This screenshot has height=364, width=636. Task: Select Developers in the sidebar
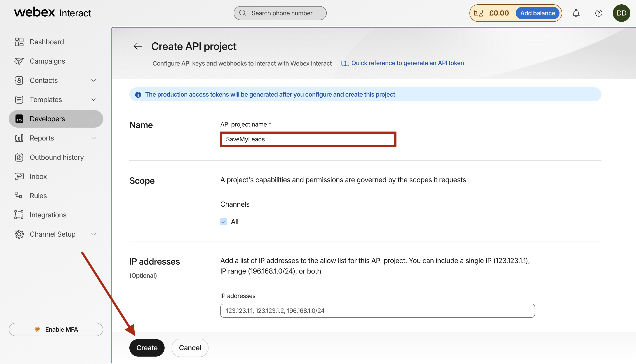coord(56,119)
